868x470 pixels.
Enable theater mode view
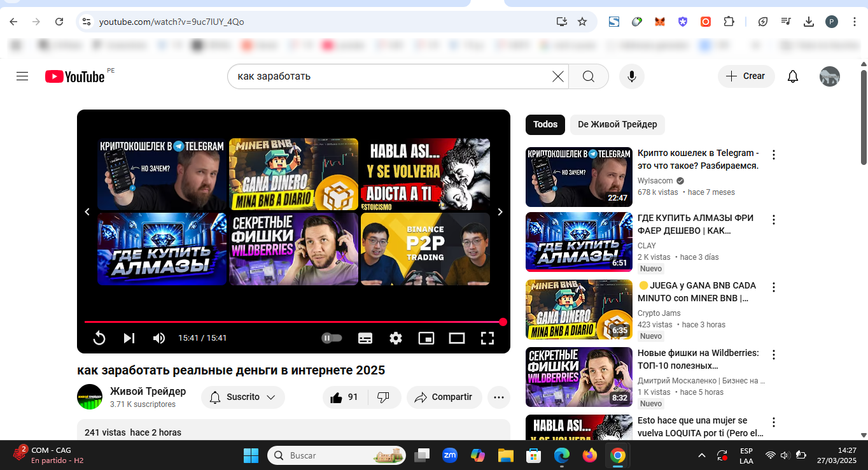[457, 338]
